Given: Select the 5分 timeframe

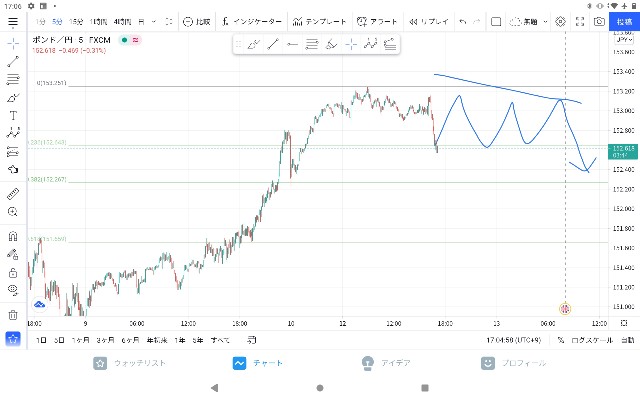Looking at the screenshot, I should point(57,22).
